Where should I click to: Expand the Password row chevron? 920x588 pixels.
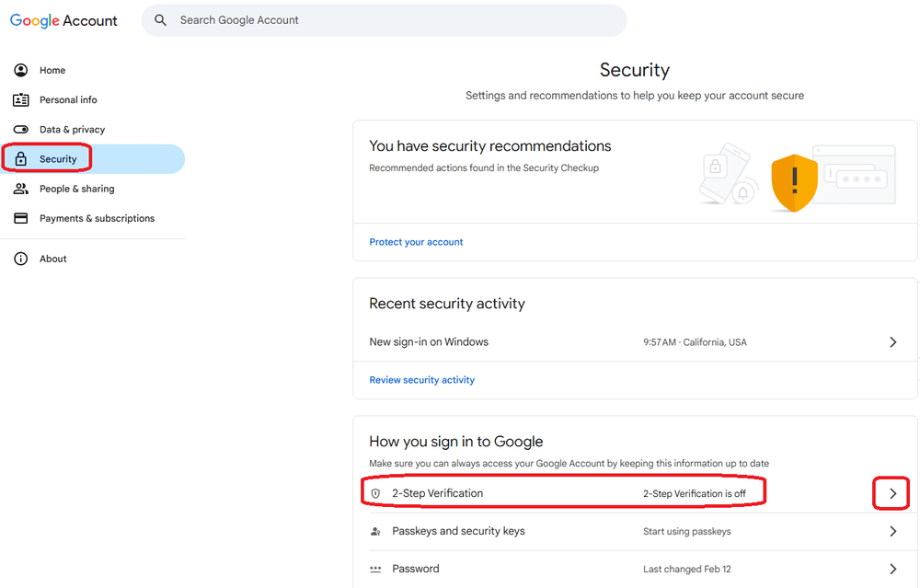tap(892, 570)
